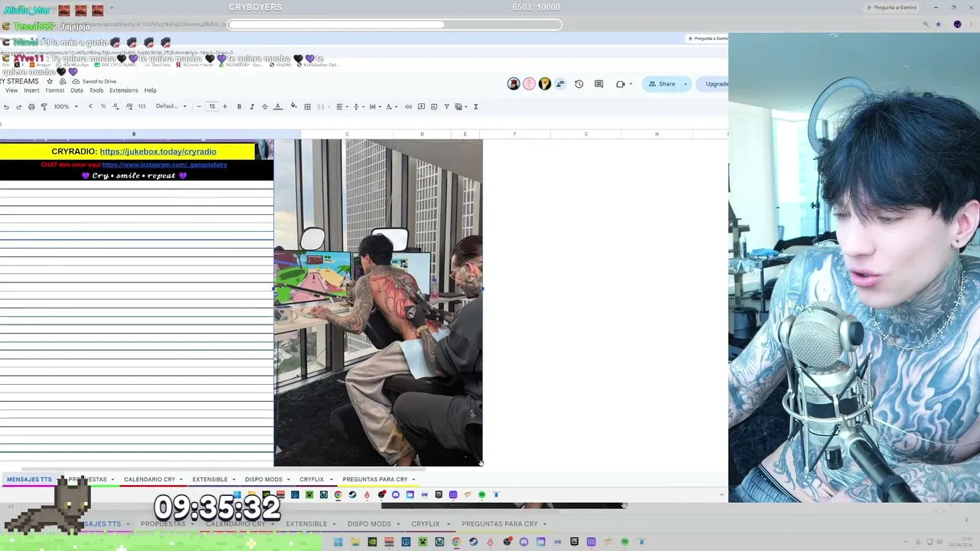Screen dimensions: 980x551
Task: Select column C header
Action: [x=347, y=134]
